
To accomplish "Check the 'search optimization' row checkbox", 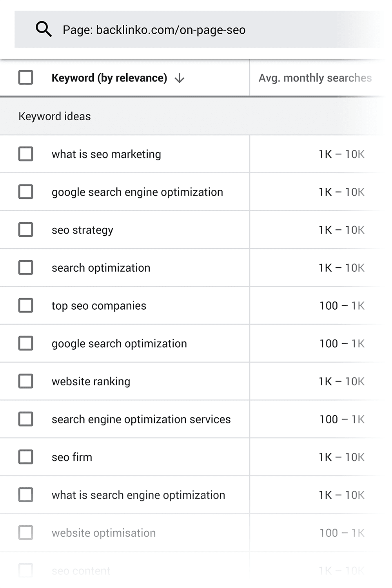I will 26,268.
